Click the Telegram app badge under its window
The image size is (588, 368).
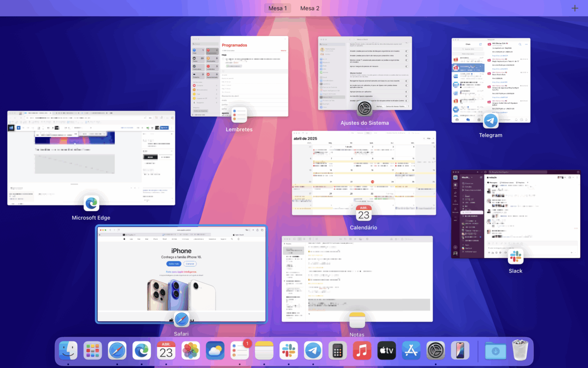point(490,121)
